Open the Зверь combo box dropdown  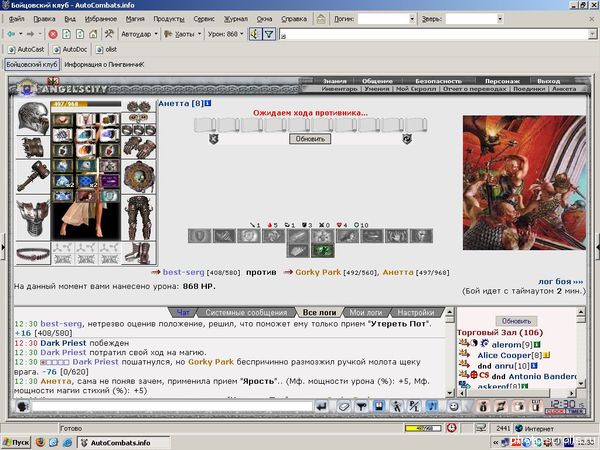500,19
